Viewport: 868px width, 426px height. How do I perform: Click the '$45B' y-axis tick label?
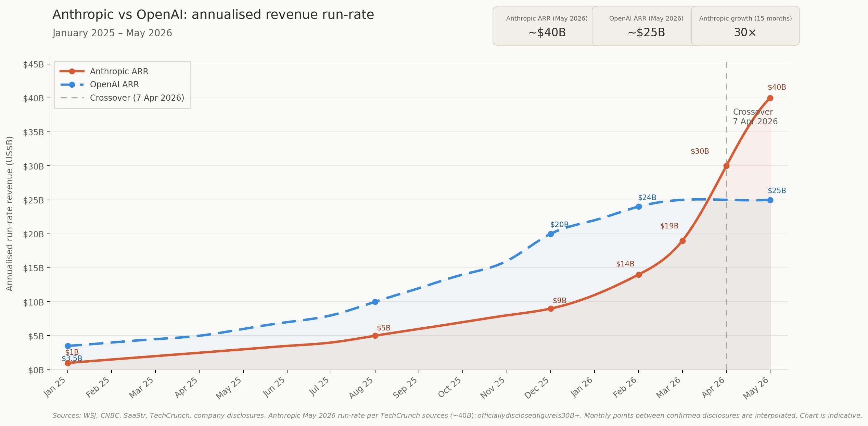pos(34,64)
